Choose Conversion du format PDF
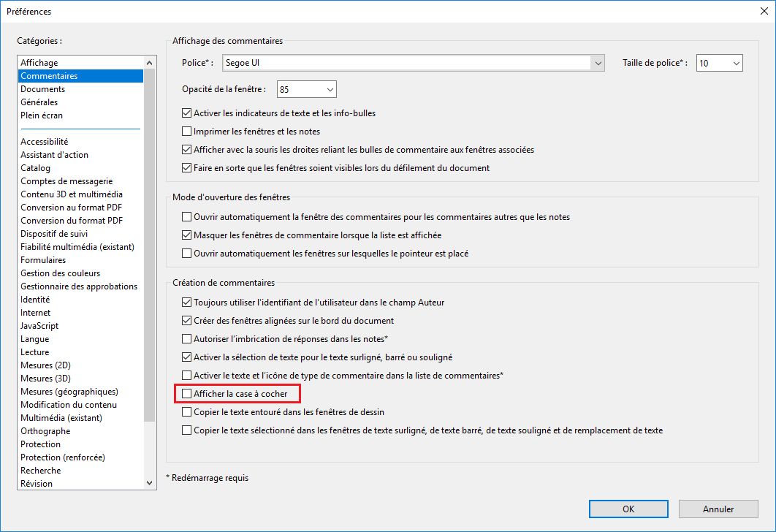This screenshot has width=776, height=532. coord(80,220)
